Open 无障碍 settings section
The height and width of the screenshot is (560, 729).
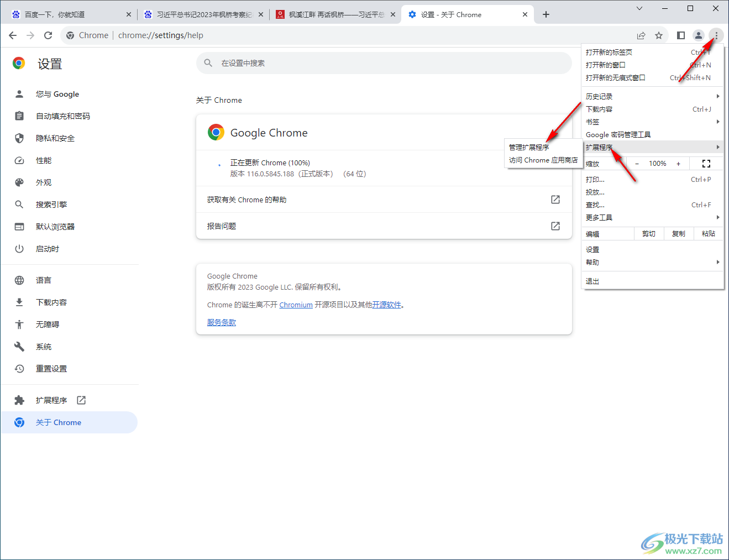69,325
